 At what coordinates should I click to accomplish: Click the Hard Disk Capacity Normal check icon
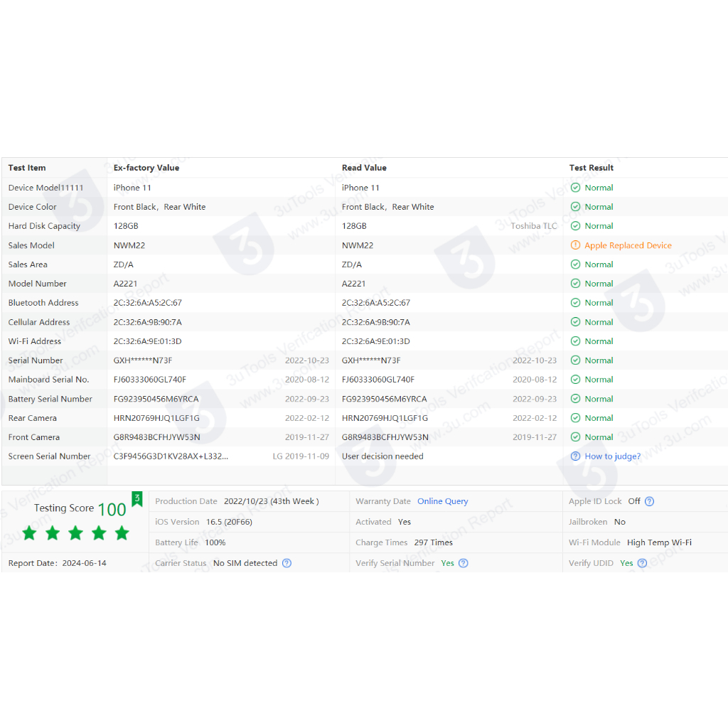coord(575,226)
